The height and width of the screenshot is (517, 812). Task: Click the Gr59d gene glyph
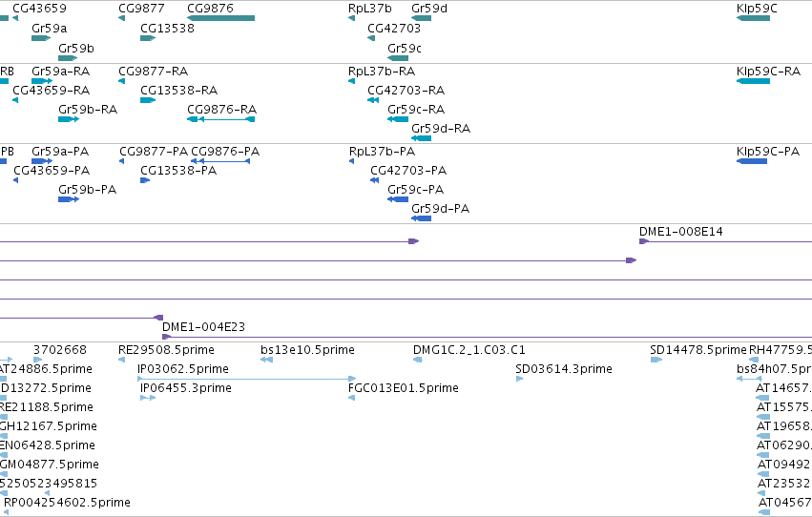pyautogui.click(x=421, y=18)
